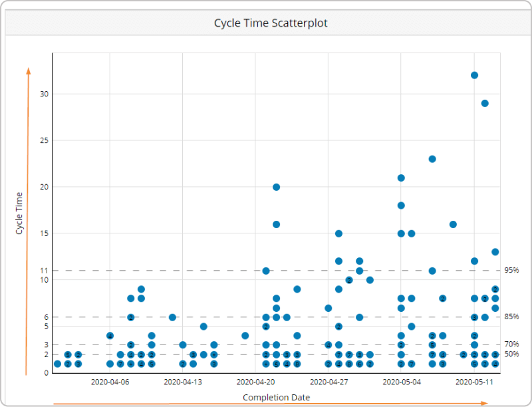
Task: Select the cycle time 21 point on 2020-05-04
Action: [401, 178]
